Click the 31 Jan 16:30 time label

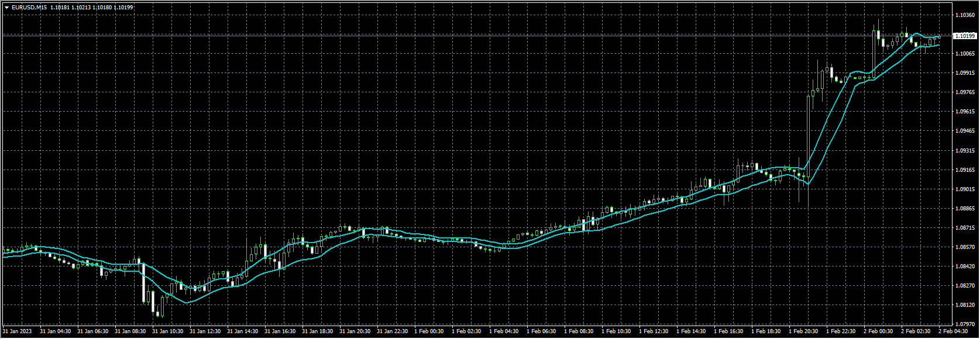pyautogui.click(x=280, y=331)
